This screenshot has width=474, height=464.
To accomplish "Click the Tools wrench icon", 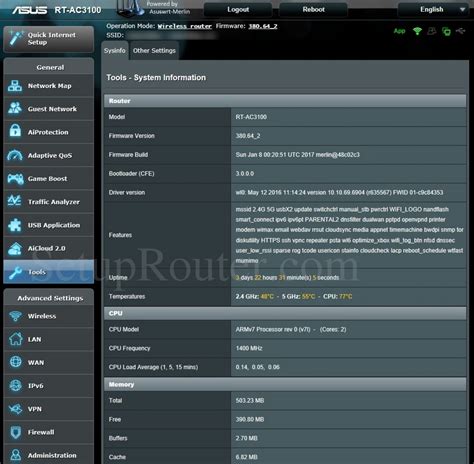I will pos(15,272).
